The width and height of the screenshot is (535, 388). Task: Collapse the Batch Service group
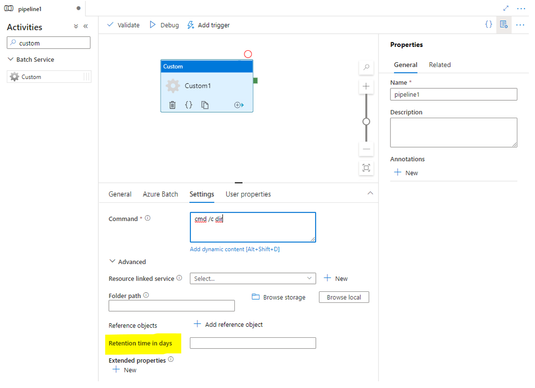click(11, 59)
